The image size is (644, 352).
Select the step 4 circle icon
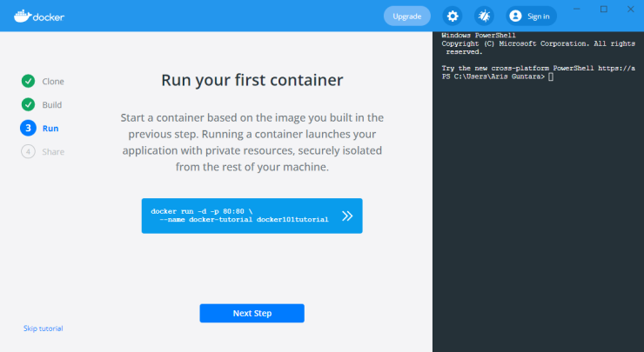pos(29,151)
